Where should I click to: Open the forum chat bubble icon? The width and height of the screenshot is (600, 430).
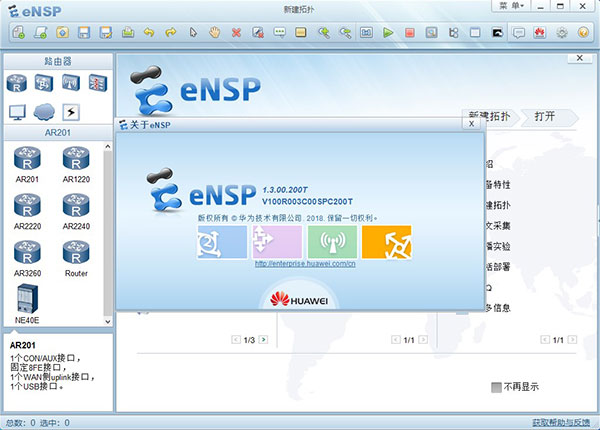point(518,33)
